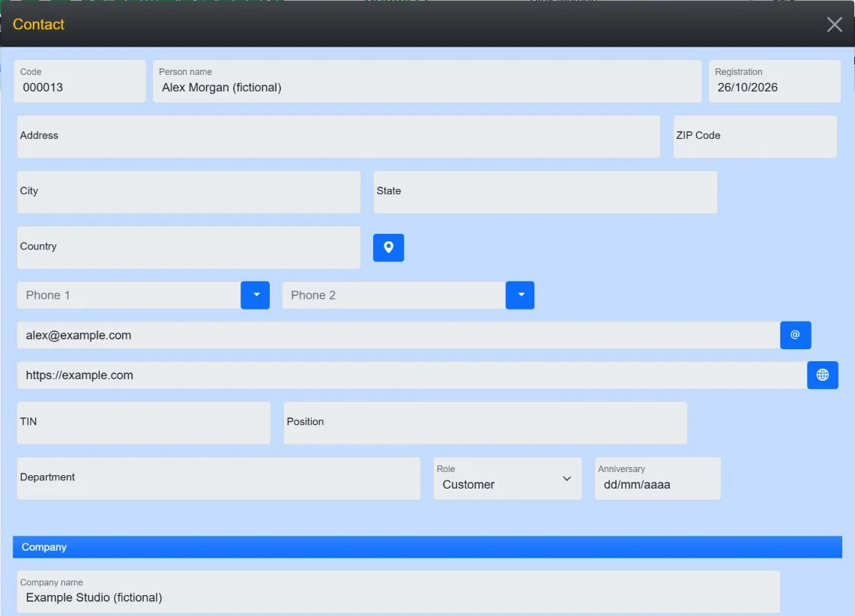The image size is (855, 616).
Task: Click the Department input field
Action: tap(218, 478)
